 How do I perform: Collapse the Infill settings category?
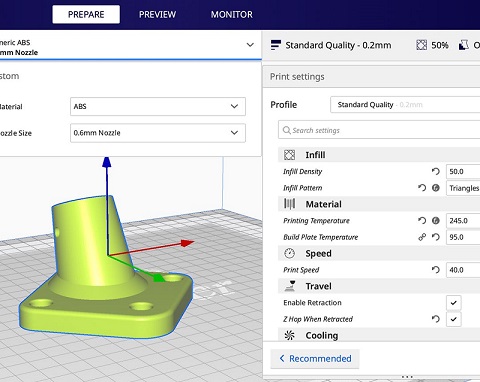pyautogui.click(x=379, y=155)
